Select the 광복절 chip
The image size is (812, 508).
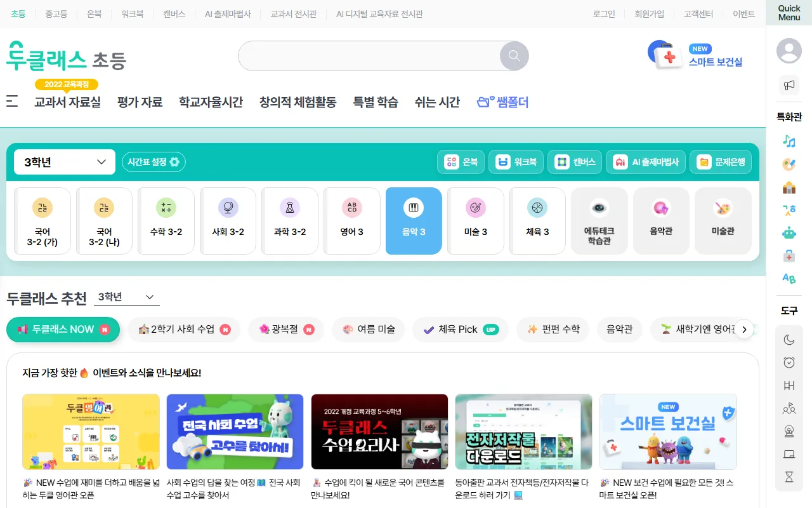[x=286, y=329]
